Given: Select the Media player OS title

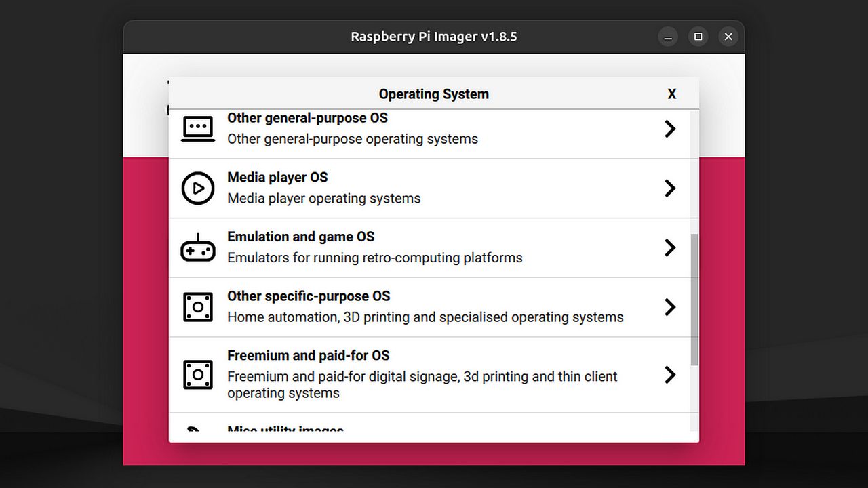Looking at the screenshot, I should point(277,178).
